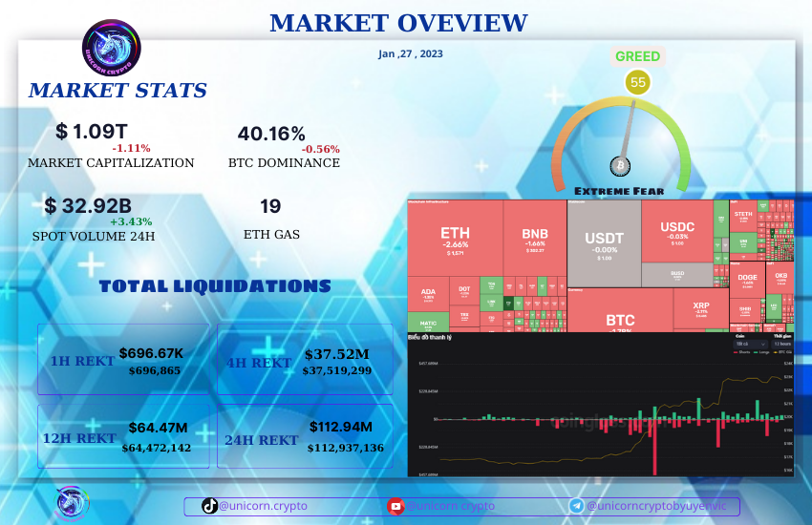Click the fear and greed gauge needle
The width and height of the screenshot is (812, 525).
628,129
